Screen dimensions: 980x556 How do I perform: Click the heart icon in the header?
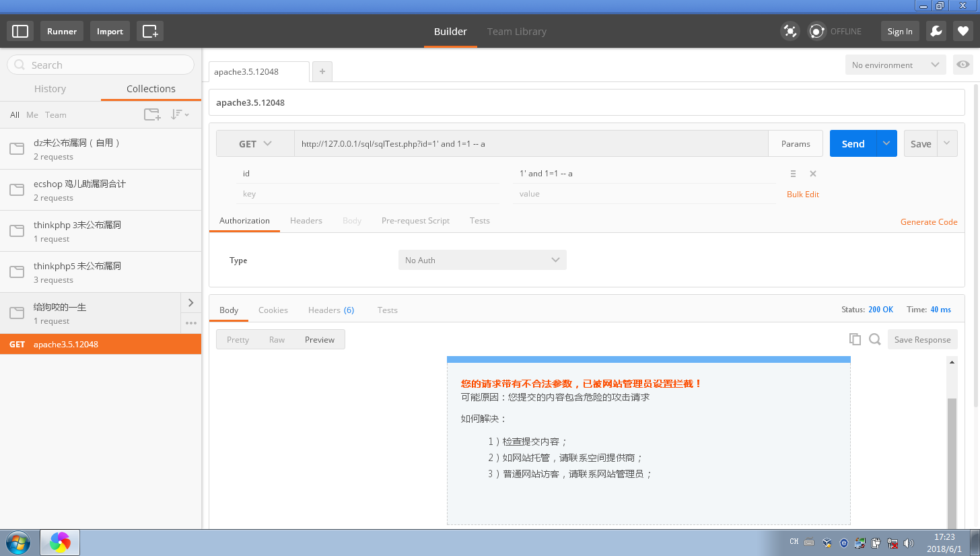(x=963, y=31)
